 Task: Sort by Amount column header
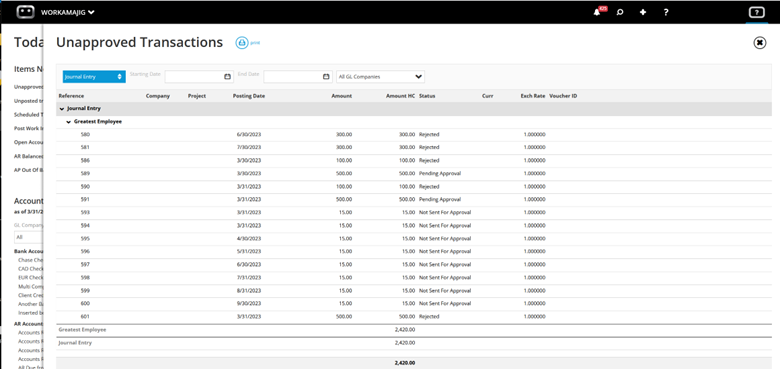(x=342, y=96)
